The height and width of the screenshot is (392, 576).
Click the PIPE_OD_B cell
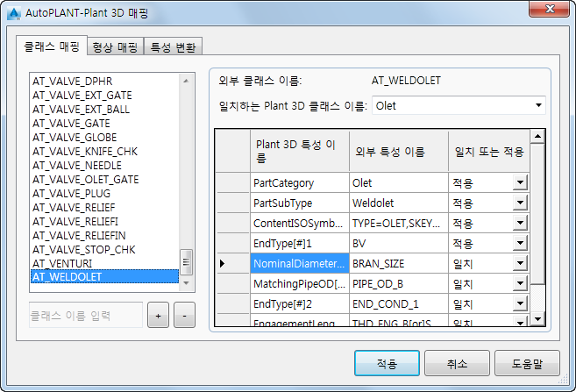(399, 283)
